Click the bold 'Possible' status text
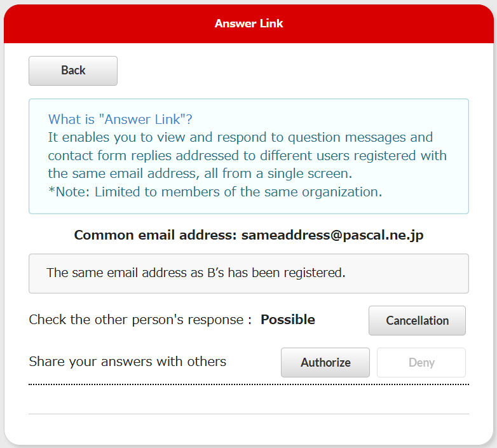497x448 pixels. click(288, 320)
